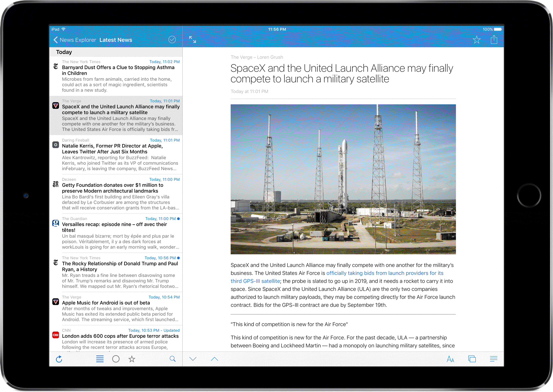Open Barnyard Dust Offers a Clue article
Image resolution: width=553 pixels, height=392 pixels.
coord(116,76)
